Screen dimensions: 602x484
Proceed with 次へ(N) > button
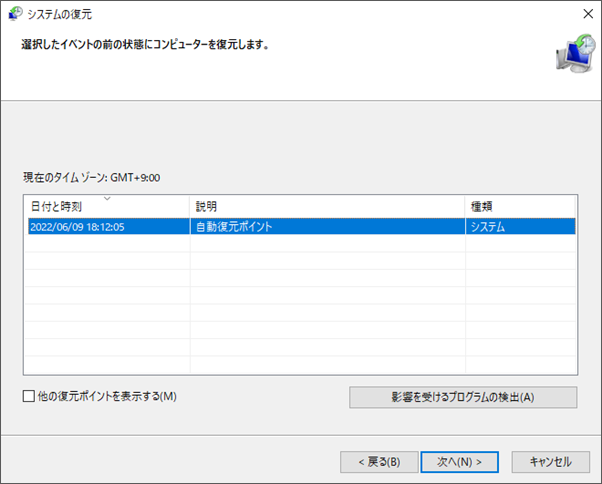tap(460, 462)
